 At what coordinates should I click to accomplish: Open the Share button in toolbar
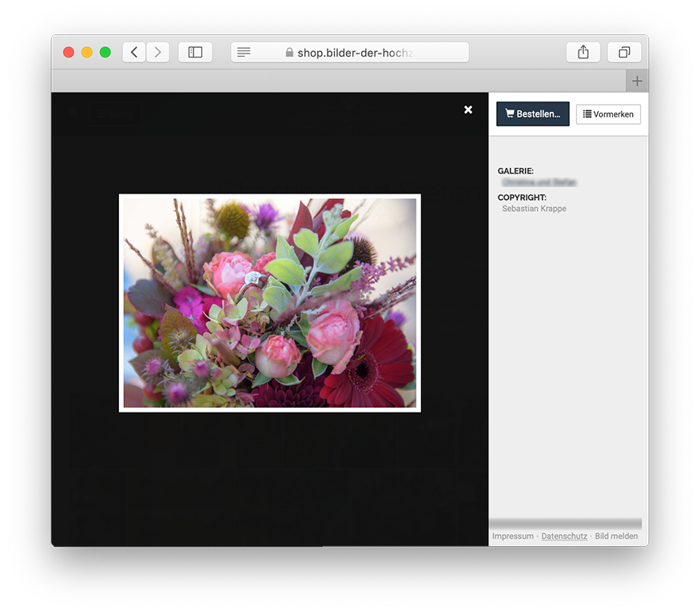583,53
